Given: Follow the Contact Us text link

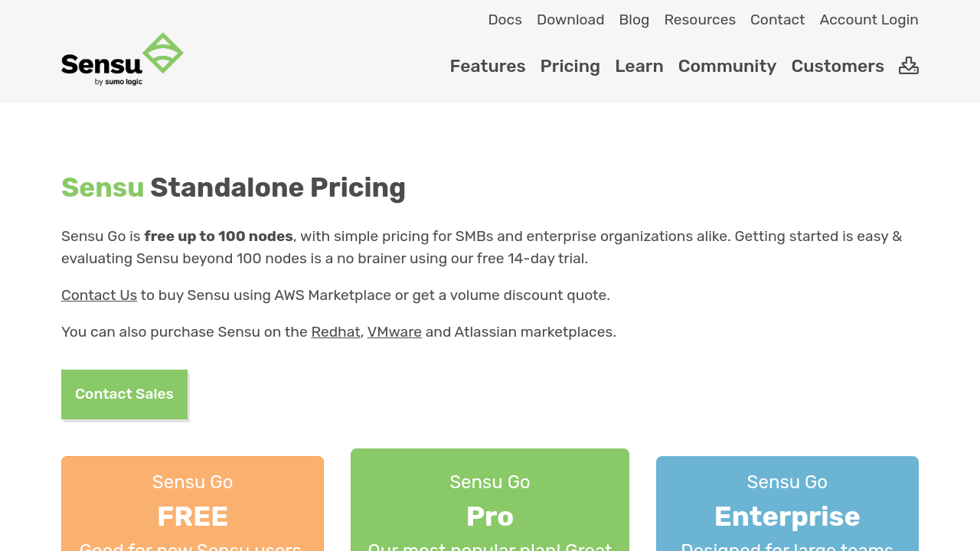Looking at the screenshot, I should [x=99, y=295].
